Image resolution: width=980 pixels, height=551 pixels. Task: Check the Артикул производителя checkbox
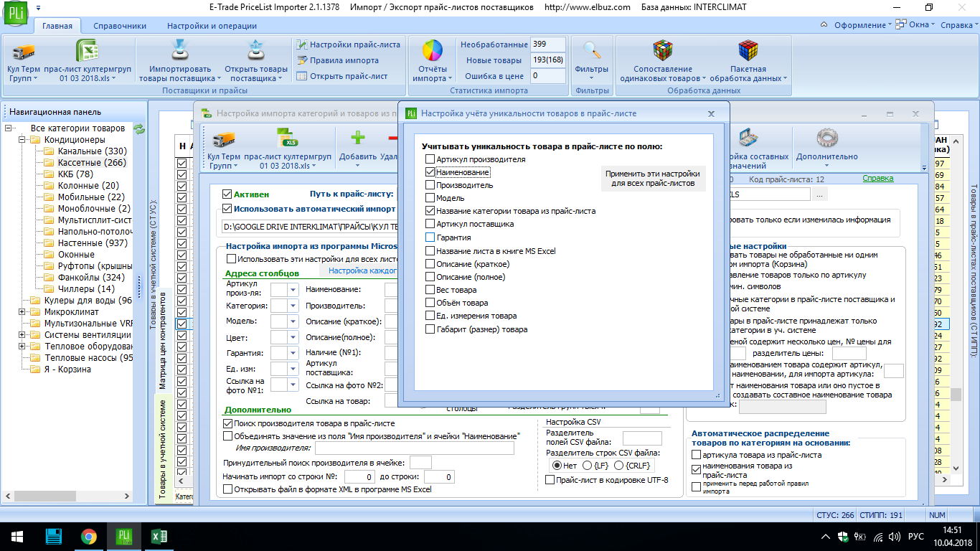[x=430, y=159]
